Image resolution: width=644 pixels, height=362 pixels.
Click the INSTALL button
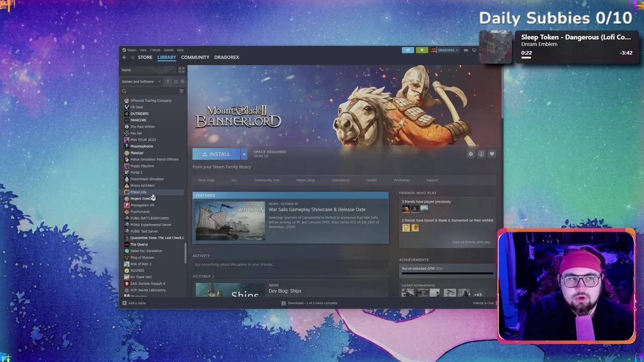216,154
